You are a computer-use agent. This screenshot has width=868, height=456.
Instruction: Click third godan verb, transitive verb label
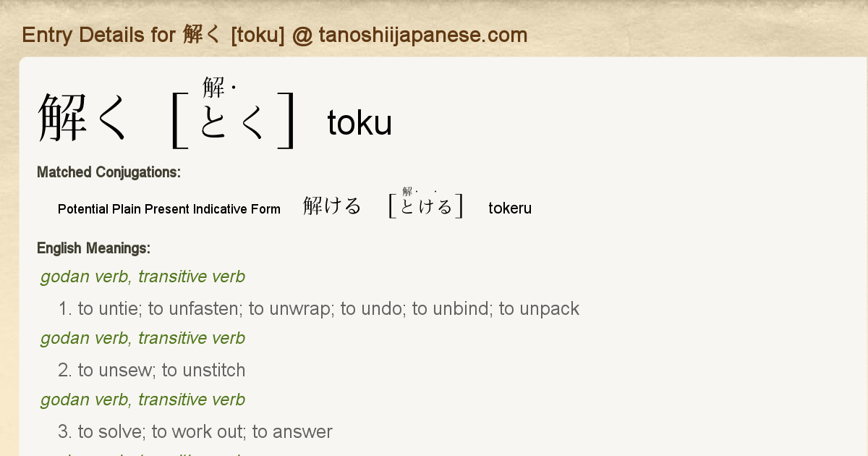pyautogui.click(x=142, y=400)
